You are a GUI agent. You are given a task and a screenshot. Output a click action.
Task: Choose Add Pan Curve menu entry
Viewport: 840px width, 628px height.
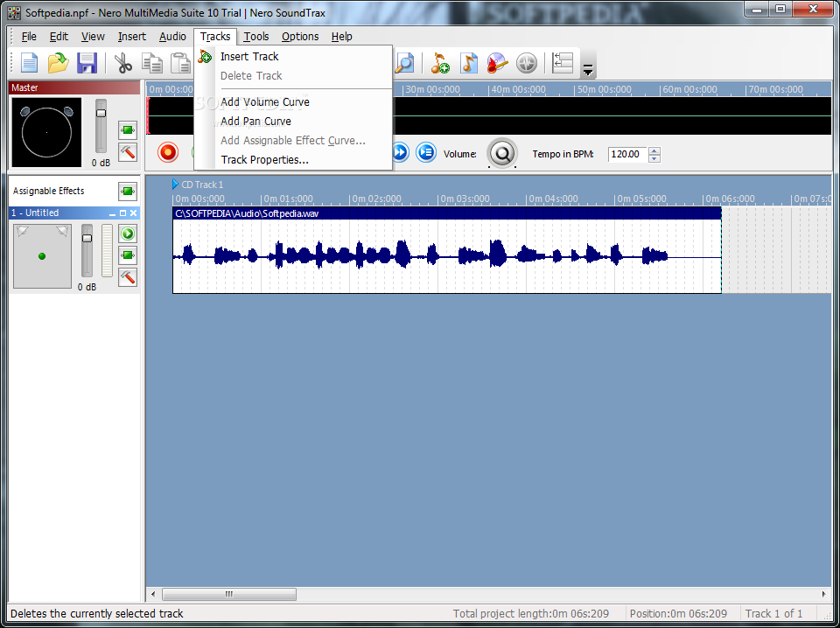pyautogui.click(x=293, y=121)
